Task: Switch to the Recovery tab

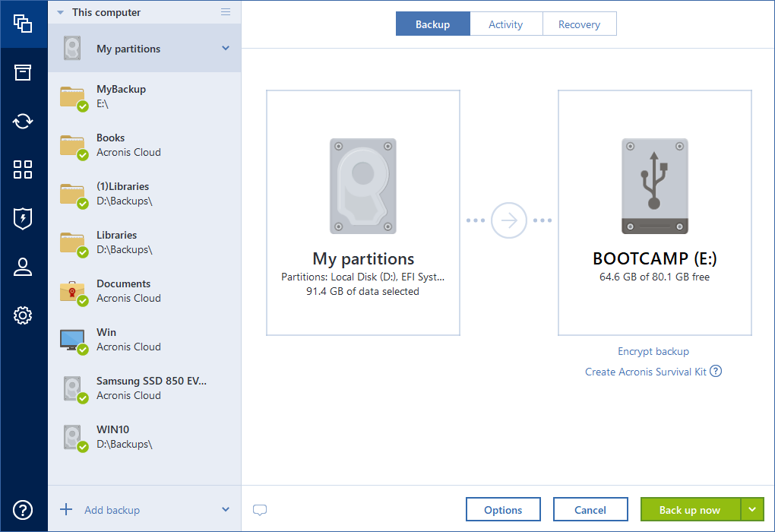Action: [x=579, y=24]
